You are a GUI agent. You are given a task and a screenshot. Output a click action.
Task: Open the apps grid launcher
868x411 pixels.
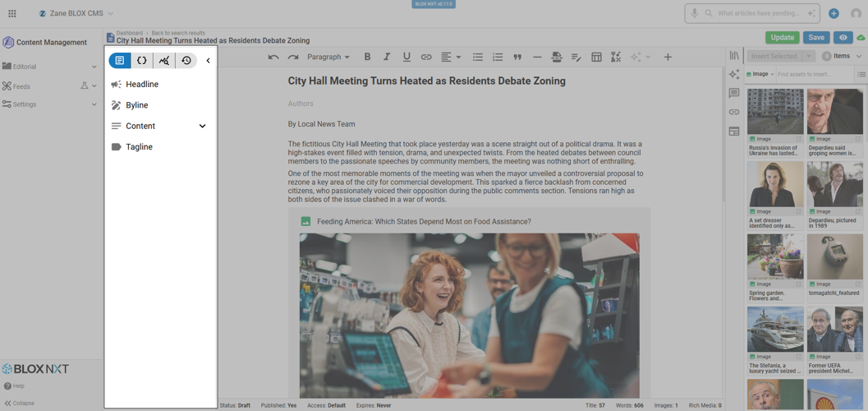[12, 13]
